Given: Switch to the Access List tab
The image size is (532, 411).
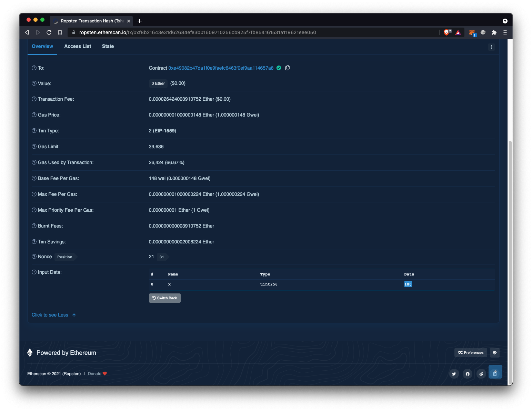Looking at the screenshot, I should 78,46.
